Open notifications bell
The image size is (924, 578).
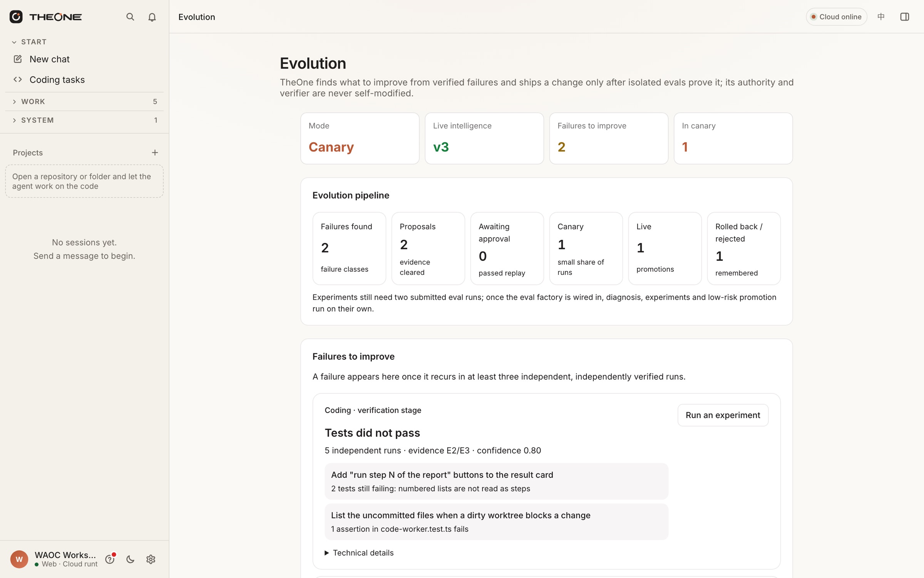[152, 17]
